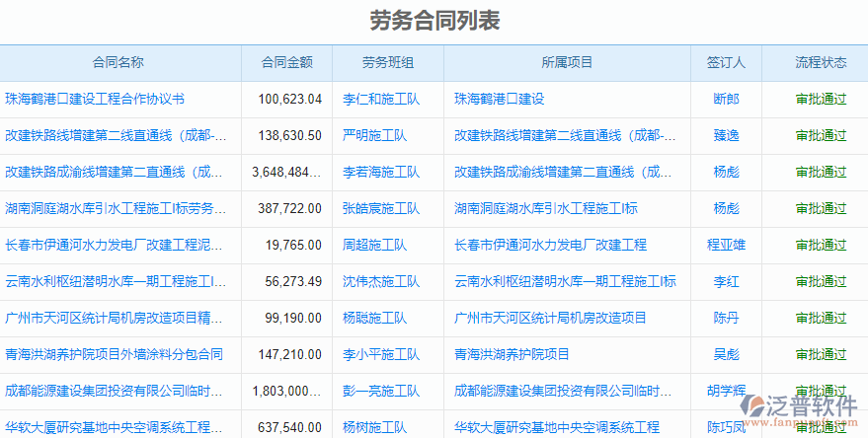868x438 pixels.
Task: Open signer 吴彪
Action: coord(726,354)
